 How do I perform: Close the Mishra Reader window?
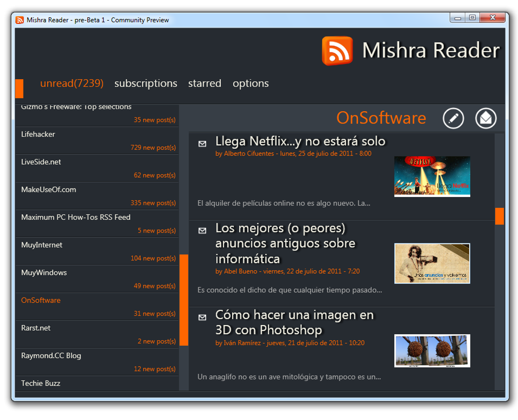[493, 18]
